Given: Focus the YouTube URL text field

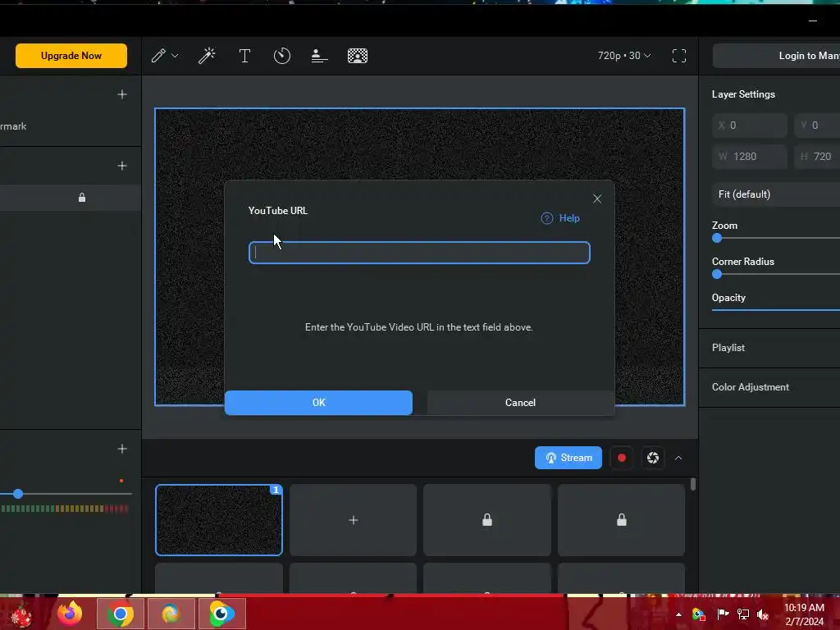Looking at the screenshot, I should point(419,253).
